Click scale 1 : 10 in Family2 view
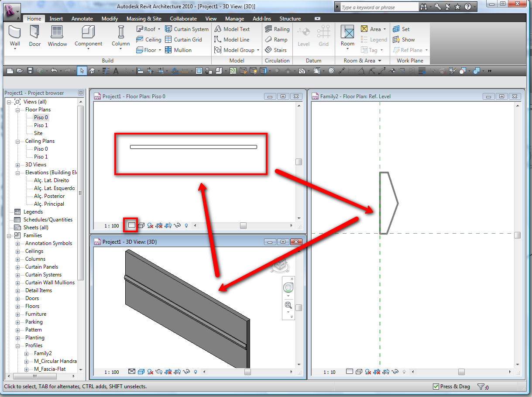Image resolution: width=532 pixels, height=397 pixels. (329, 372)
